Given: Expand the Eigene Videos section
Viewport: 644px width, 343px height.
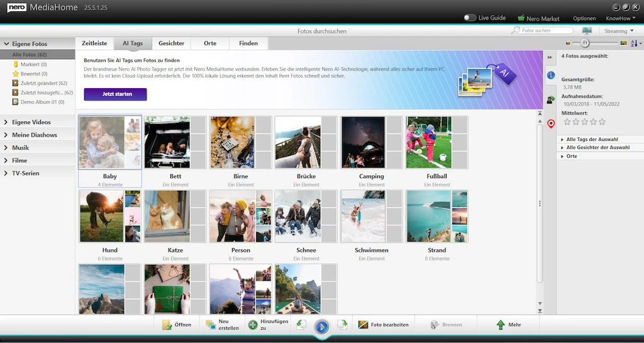Looking at the screenshot, I should [x=6, y=122].
